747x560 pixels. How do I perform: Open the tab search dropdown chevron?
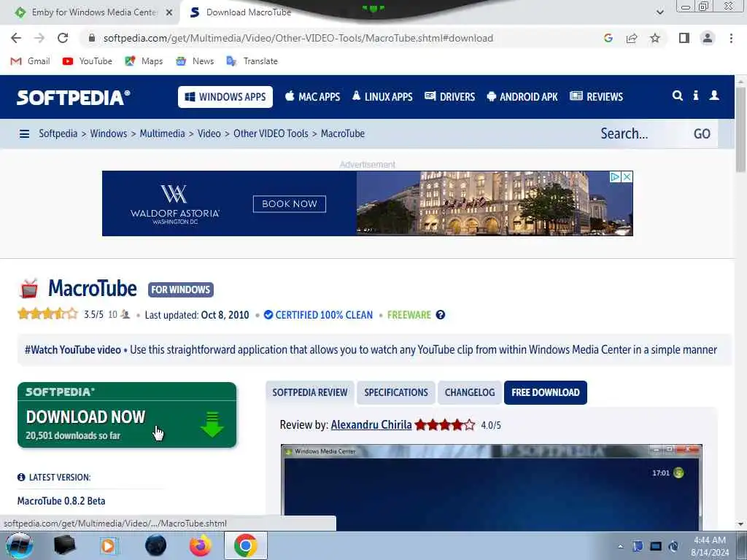(659, 12)
